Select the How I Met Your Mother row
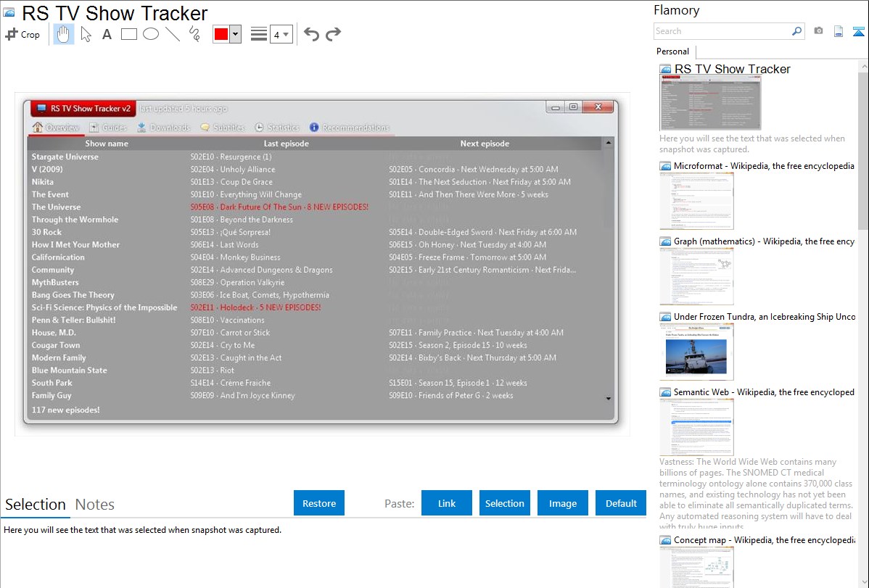The height and width of the screenshot is (588, 869). (315, 244)
